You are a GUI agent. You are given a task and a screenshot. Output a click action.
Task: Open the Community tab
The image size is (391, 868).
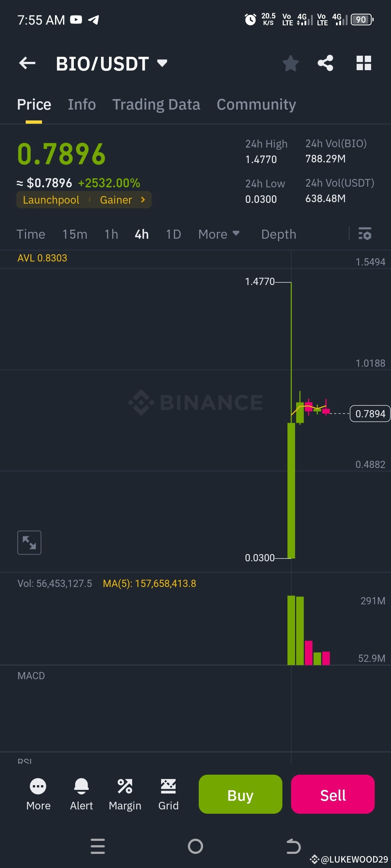pyautogui.click(x=256, y=104)
